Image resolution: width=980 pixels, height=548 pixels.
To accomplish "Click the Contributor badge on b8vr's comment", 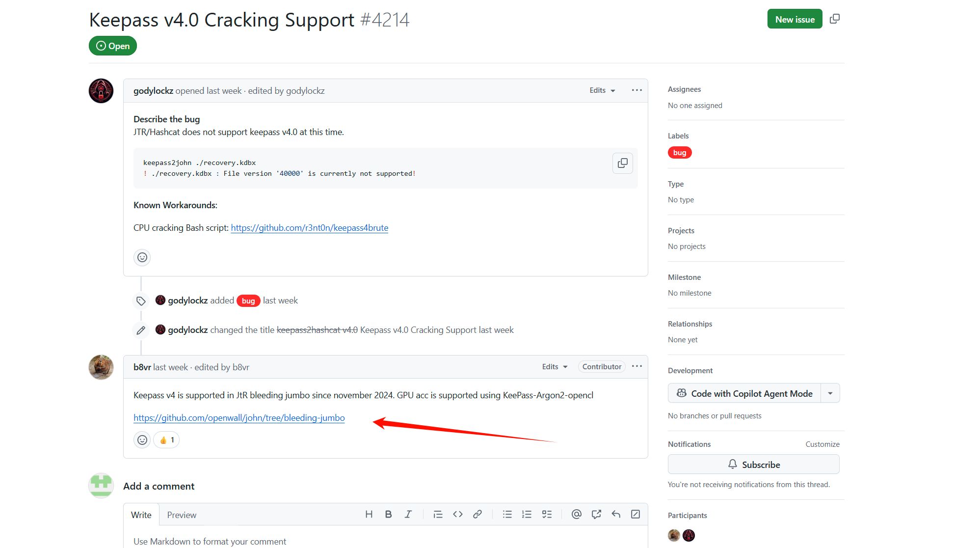I will tap(602, 367).
